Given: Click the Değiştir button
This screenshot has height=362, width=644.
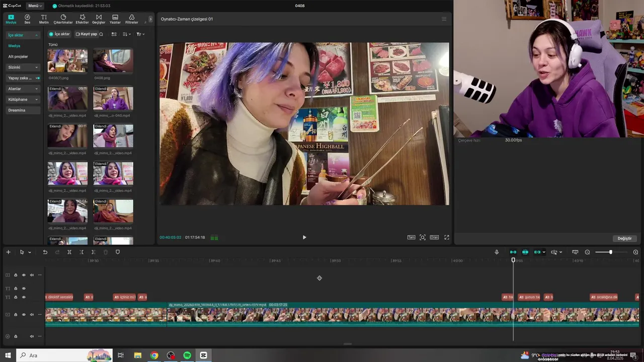Looking at the screenshot, I should 624,238.
